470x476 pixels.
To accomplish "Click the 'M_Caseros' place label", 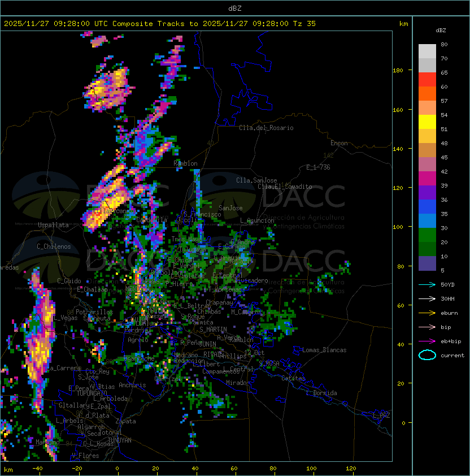I will 246,312.
